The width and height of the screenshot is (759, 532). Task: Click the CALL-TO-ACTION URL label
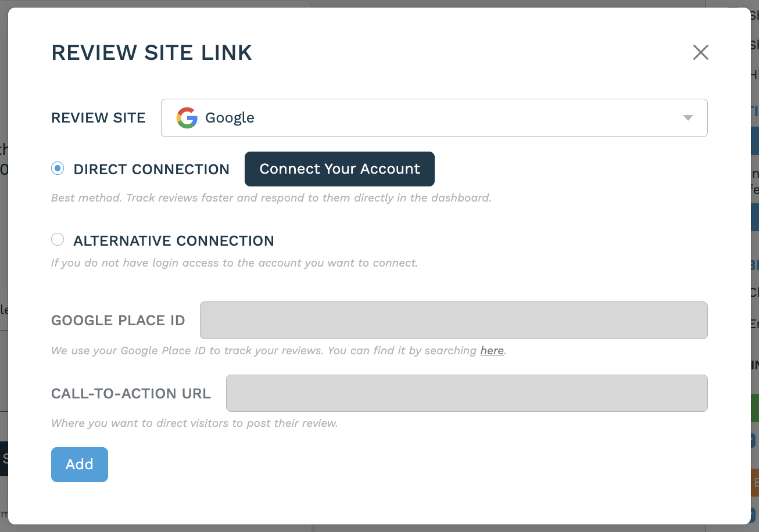tap(131, 394)
